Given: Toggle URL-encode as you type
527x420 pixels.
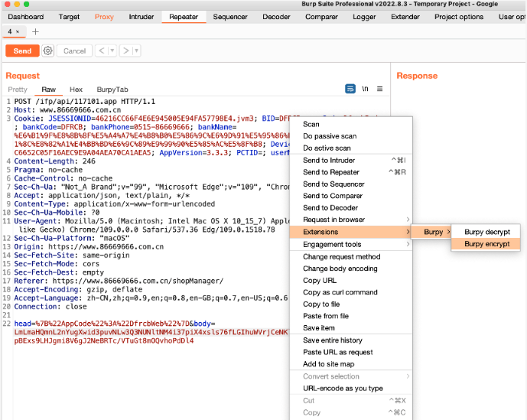Looking at the screenshot, I should point(351,388).
